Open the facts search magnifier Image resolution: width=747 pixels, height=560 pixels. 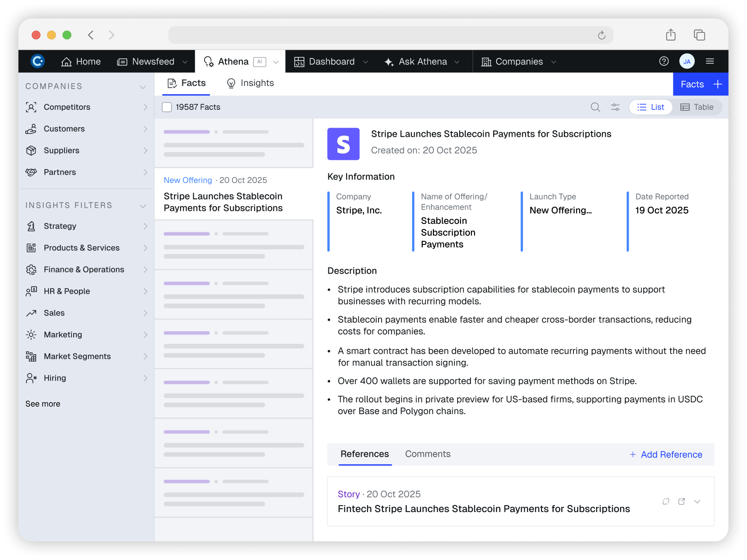[595, 107]
